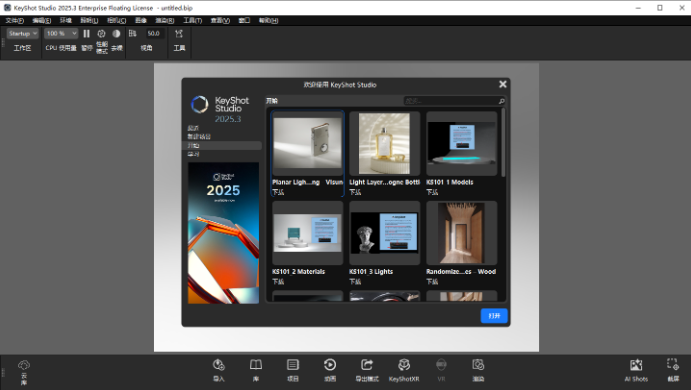This screenshot has width=691, height=390.
Task: Open the Cloud Library icon
Action: click(x=24, y=365)
